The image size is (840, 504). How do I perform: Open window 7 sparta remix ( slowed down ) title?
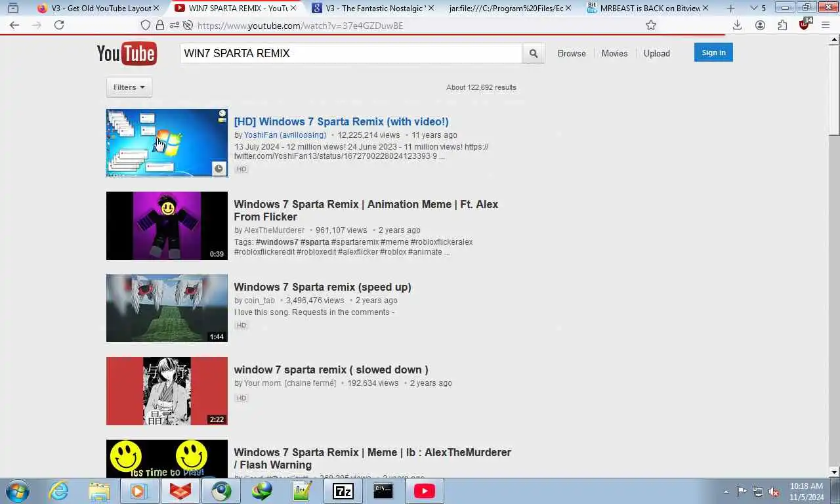coord(331,369)
